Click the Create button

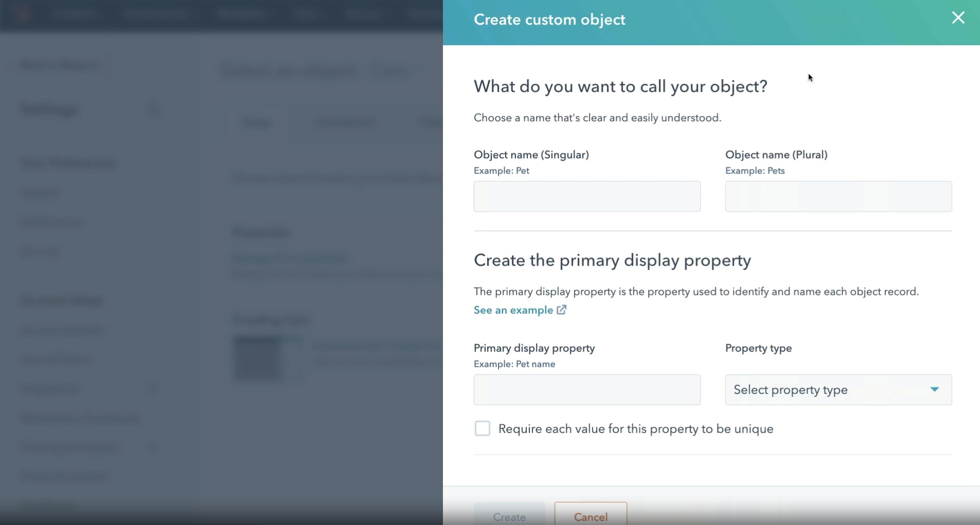click(509, 517)
